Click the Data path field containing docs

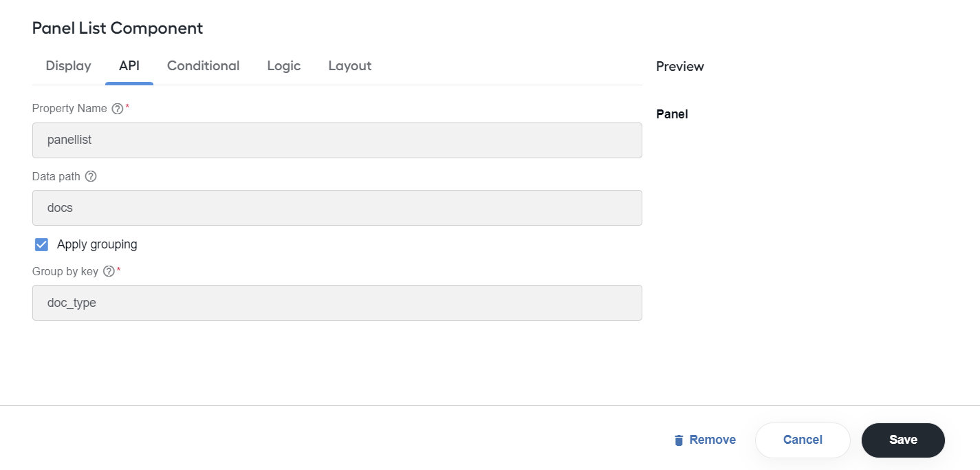click(337, 208)
